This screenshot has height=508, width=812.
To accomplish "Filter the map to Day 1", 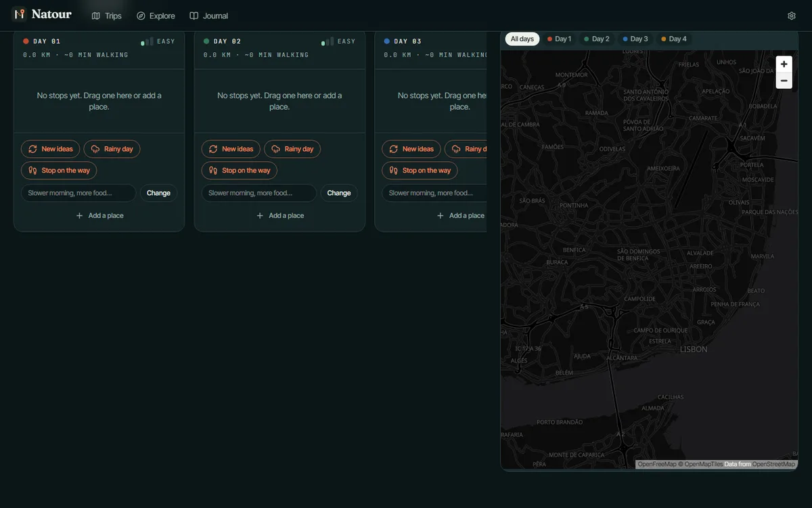I will pos(560,39).
